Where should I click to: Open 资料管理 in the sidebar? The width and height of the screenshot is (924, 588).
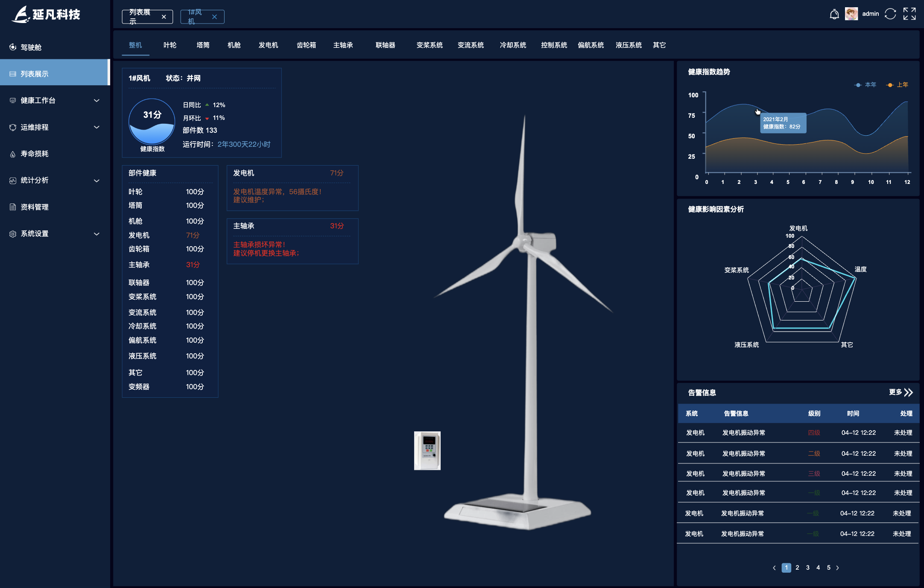point(35,207)
